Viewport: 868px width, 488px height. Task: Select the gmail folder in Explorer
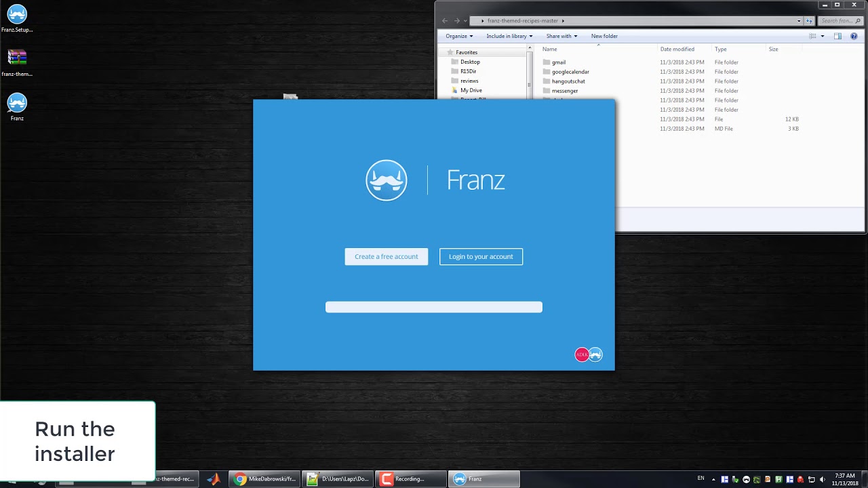pos(559,62)
